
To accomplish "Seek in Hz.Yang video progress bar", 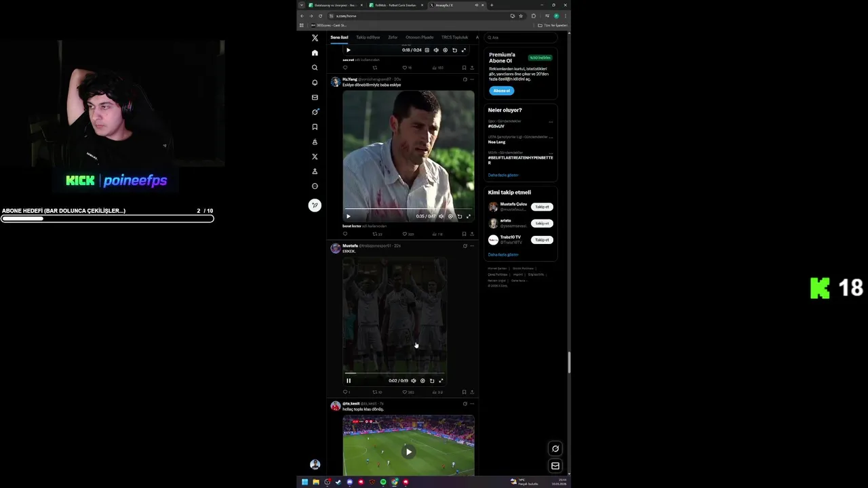I will point(408,209).
